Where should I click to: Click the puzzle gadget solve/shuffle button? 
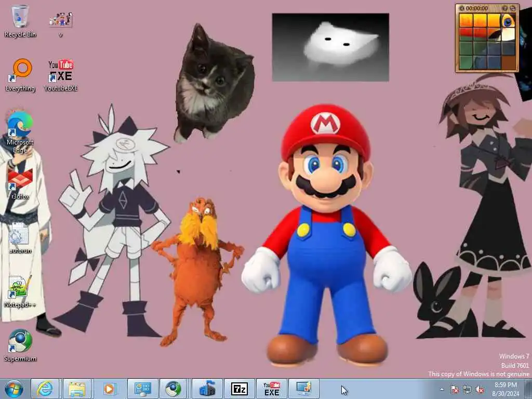click(x=512, y=8)
